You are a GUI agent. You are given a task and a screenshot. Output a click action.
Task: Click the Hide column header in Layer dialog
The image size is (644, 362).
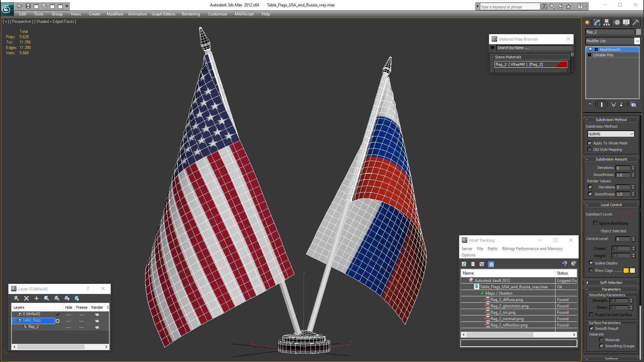tap(68, 307)
